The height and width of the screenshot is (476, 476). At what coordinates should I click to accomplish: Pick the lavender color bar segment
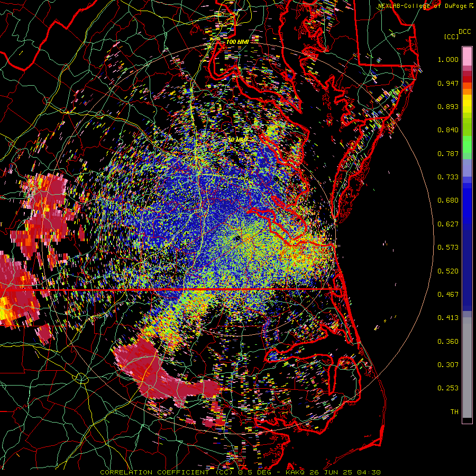coord(467,168)
